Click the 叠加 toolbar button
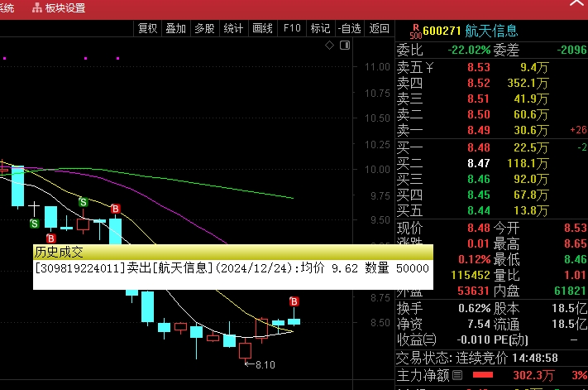The height and width of the screenshot is (390, 588). pyautogui.click(x=176, y=28)
